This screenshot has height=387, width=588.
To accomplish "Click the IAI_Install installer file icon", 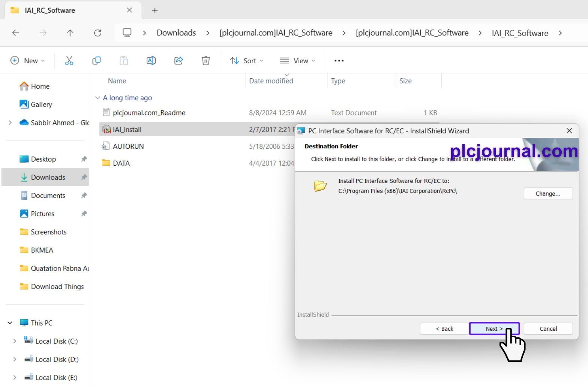I will (106, 130).
